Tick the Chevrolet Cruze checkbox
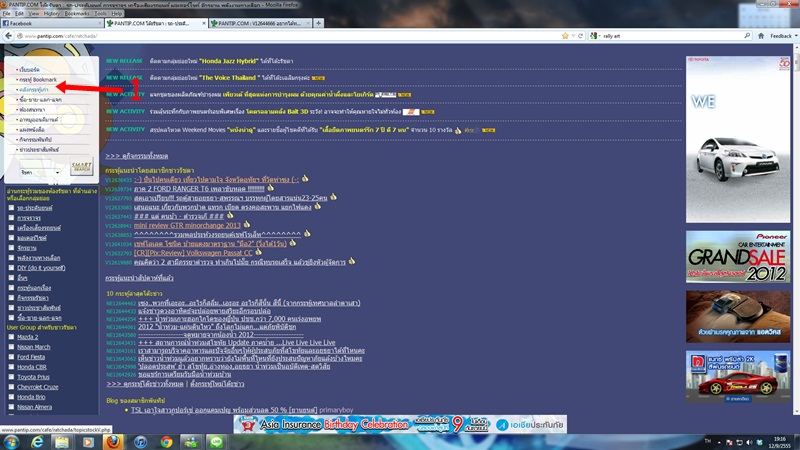Image resolution: width=800 pixels, height=450 pixels. pyautogui.click(x=11, y=387)
